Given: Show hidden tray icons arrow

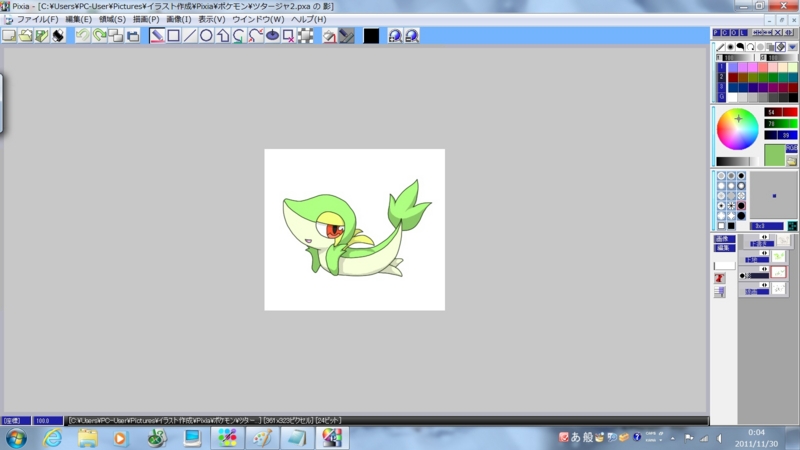Looking at the screenshot, I should (672, 438).
